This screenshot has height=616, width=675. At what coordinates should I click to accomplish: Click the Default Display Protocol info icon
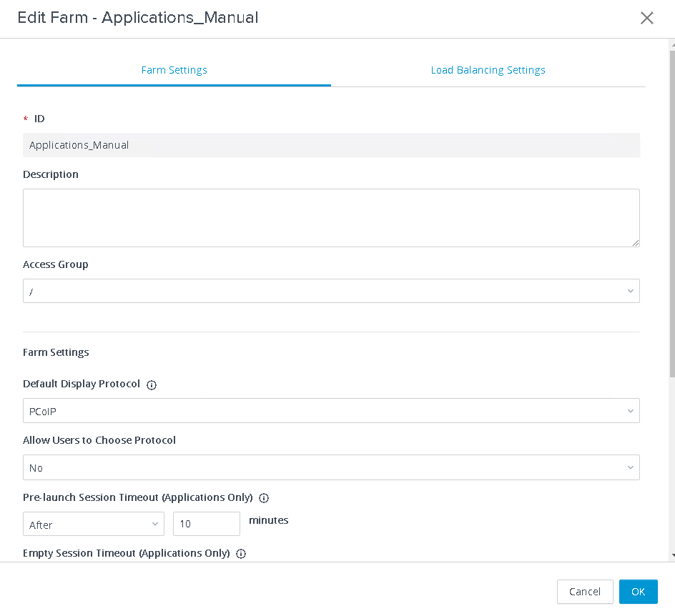[152, 385]
